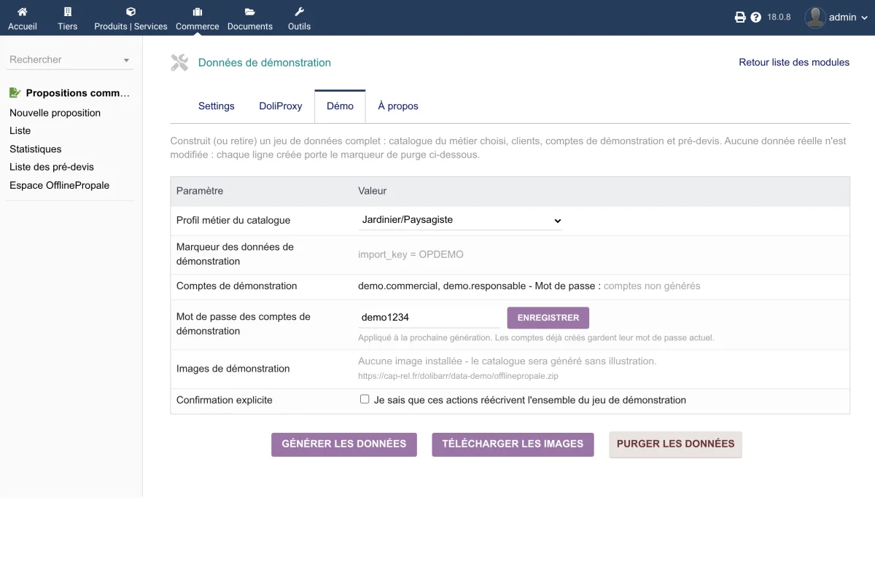
Task: Click the admin user avatar
Action: click(x=815, y=17)
